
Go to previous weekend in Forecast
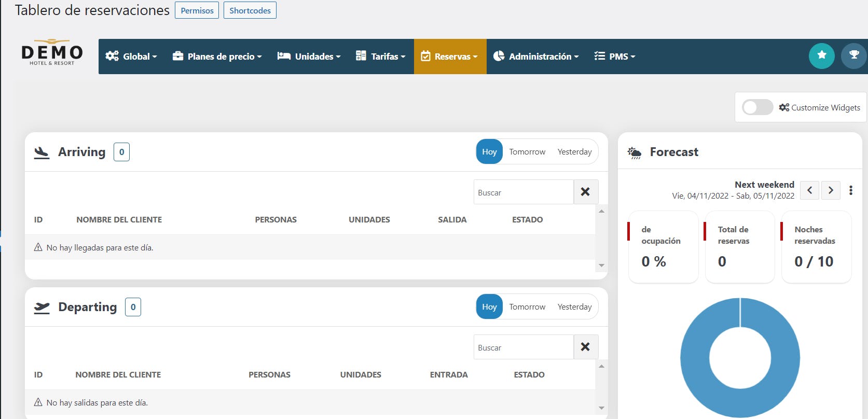(809, 190)
